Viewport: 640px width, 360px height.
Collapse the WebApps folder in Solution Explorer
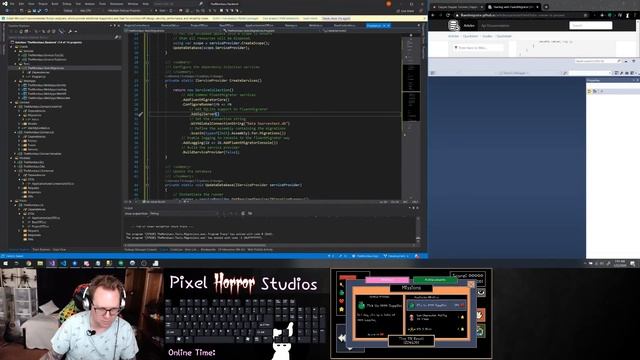pos(16,81)
